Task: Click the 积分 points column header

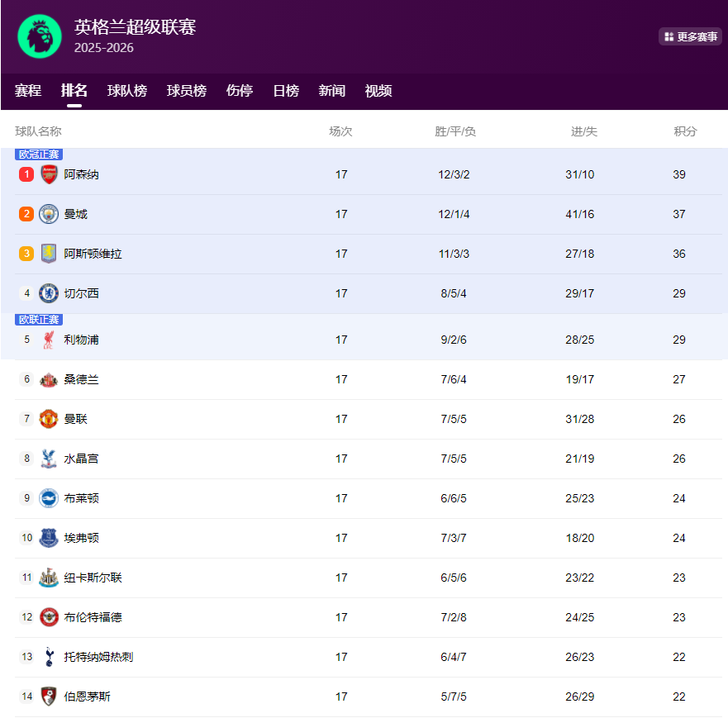Action: [685, 131]
